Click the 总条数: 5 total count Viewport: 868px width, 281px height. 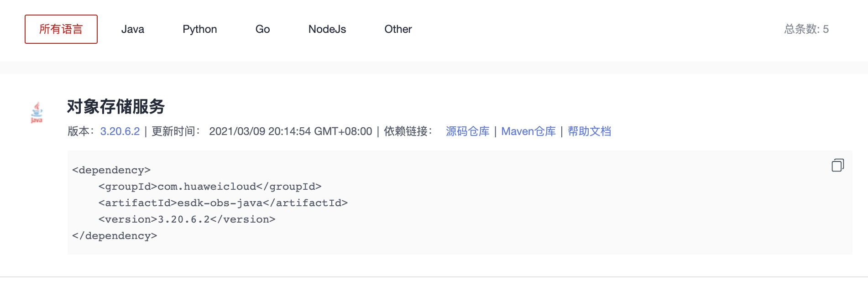pyautogui.click(x=807, y=29)
